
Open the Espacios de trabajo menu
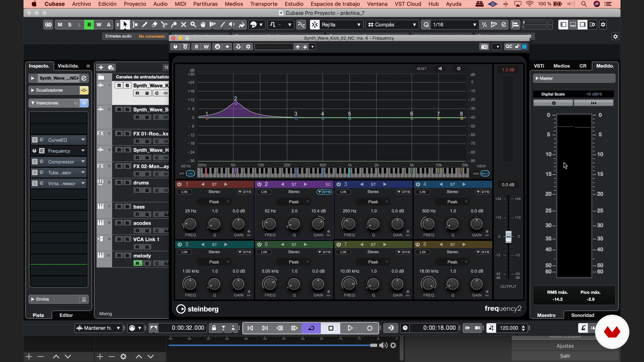[x=335, y=4]
